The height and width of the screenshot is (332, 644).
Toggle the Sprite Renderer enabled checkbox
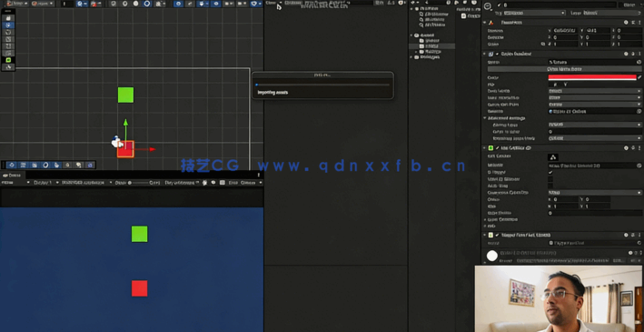click(498, 54)
